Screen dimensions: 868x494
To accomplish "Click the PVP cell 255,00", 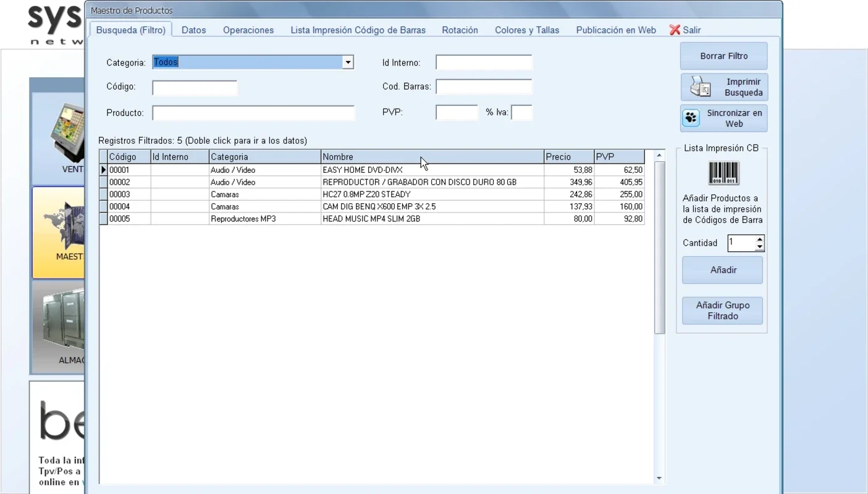I will (x=619, y=195).
